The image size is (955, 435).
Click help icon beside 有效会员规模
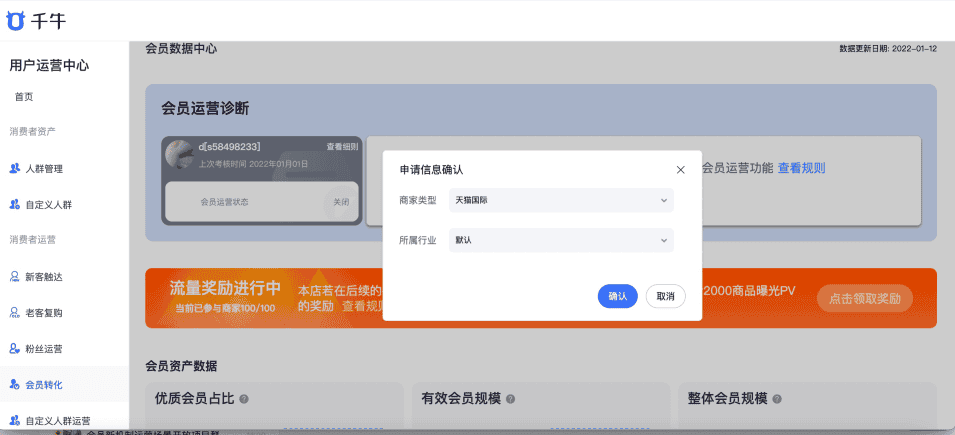tap(510, 399)
